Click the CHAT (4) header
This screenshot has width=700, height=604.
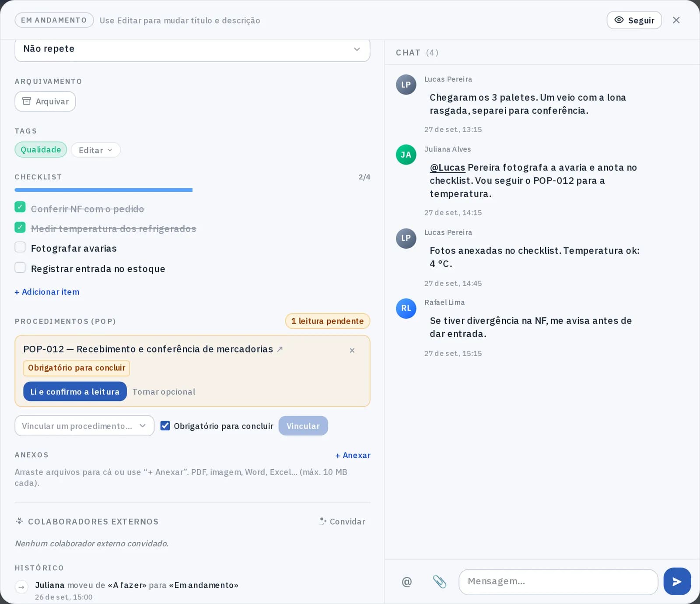[417, 53]
